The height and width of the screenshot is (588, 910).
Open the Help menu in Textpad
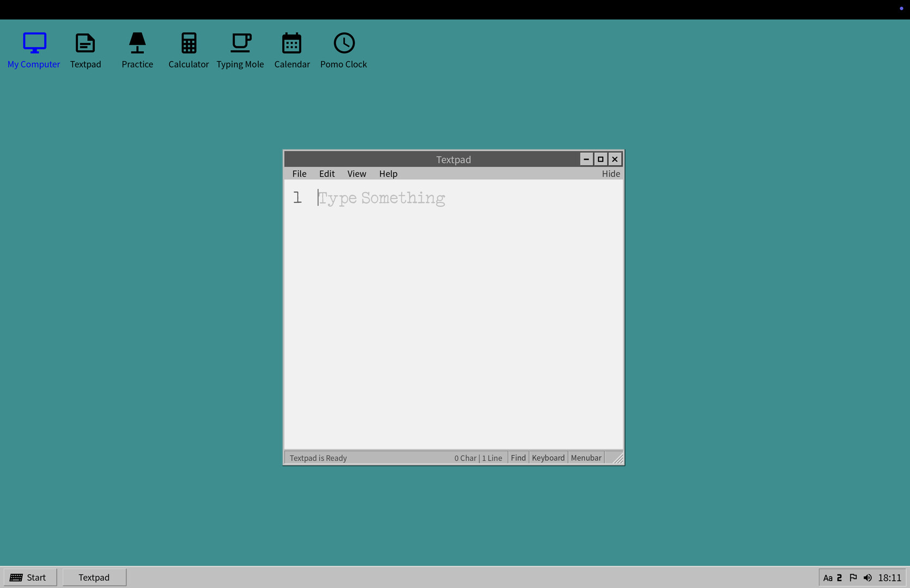point(388,173)
